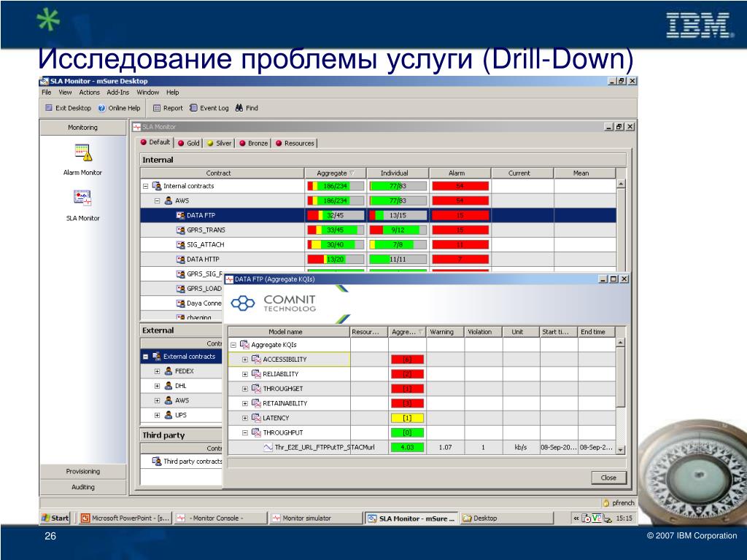Open the Window menu
This screenshot has width=747, height=560.
point(147,93)
